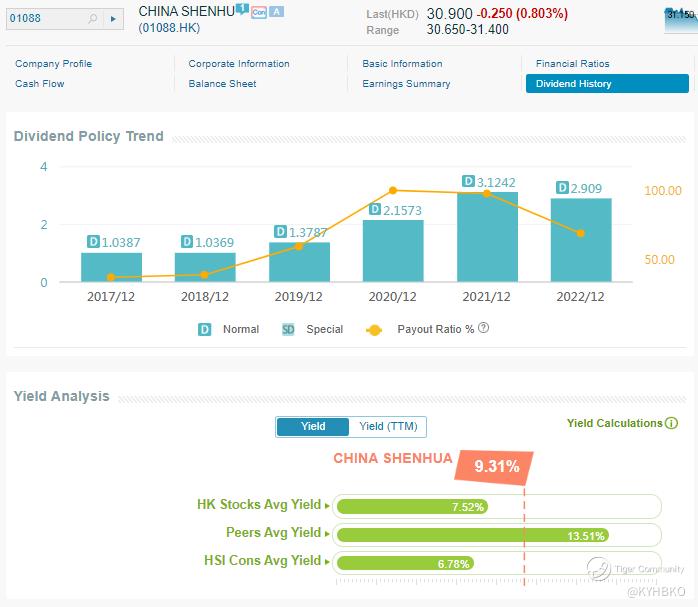
Task: Expand the HSI Cons Avg Yield arrow
Action: click(x=327, y=562)
